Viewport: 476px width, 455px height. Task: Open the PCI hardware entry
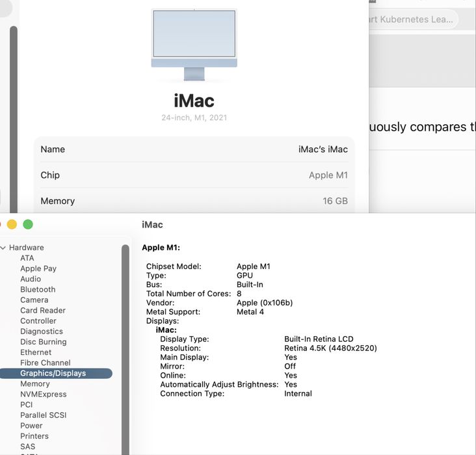click(x=27, y=405)
